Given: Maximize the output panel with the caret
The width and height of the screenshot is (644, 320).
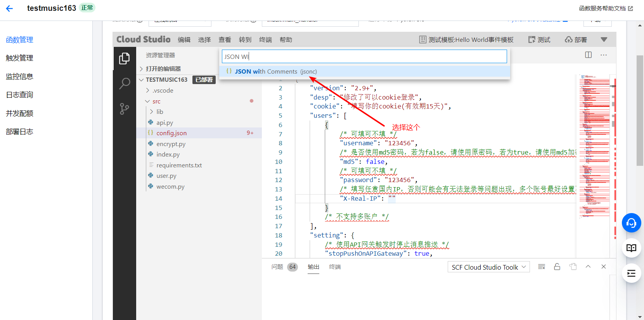Looking at the screenshot, I should 588,267.
